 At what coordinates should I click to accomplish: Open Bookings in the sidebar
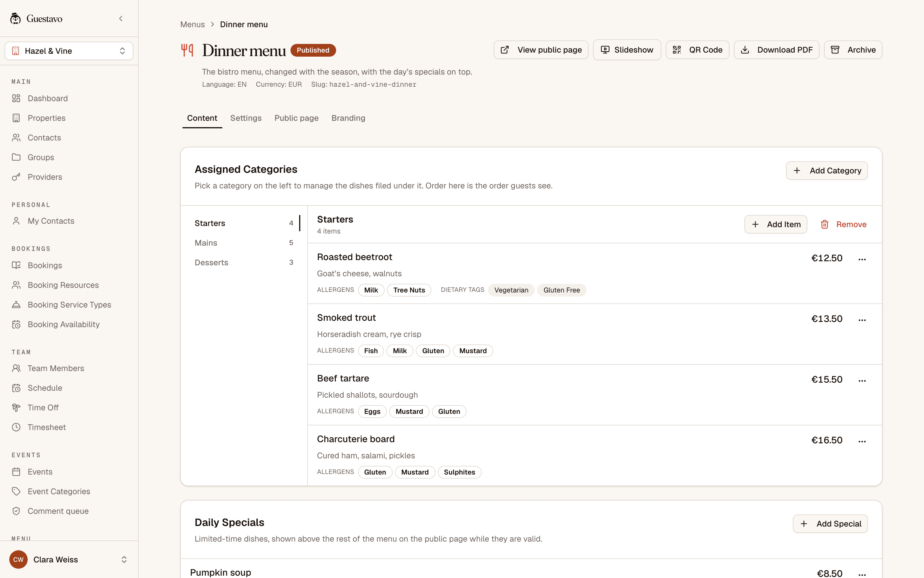click(x=69, y=265)
